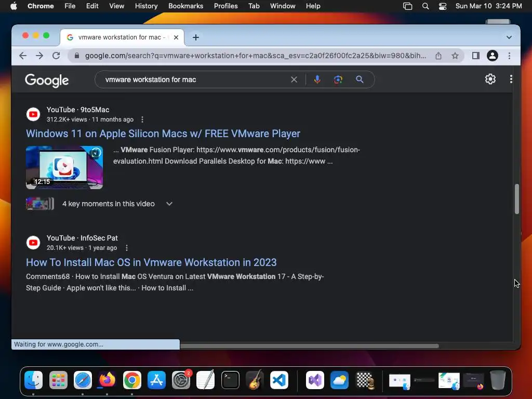Open Google quick settings gear
The width and height of the screenshot is (532, 399).
click(490, 79)
